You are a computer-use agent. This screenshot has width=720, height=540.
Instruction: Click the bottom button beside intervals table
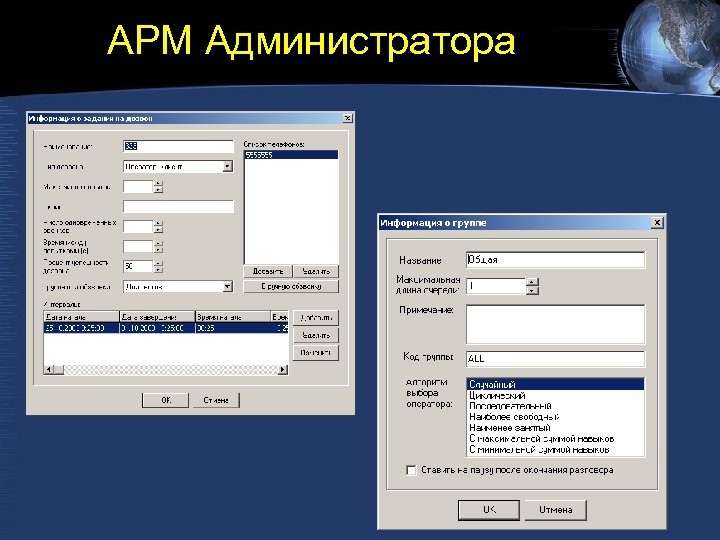(316, 353)
